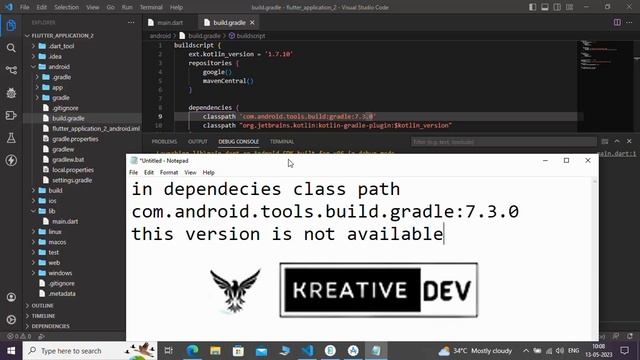Expand the OUTLINE section
640x360 pixels.
[42, 306]
